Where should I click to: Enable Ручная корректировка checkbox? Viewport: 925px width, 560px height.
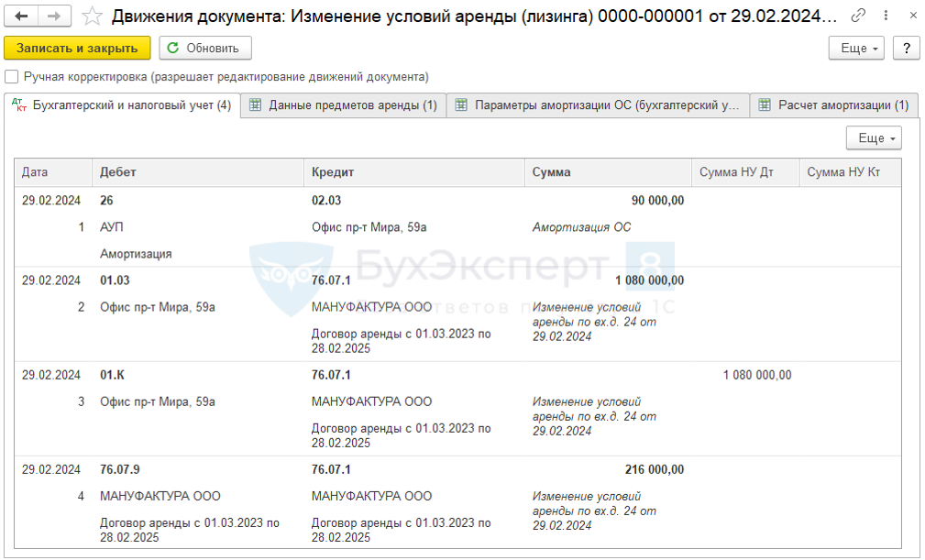pos(12,77)
